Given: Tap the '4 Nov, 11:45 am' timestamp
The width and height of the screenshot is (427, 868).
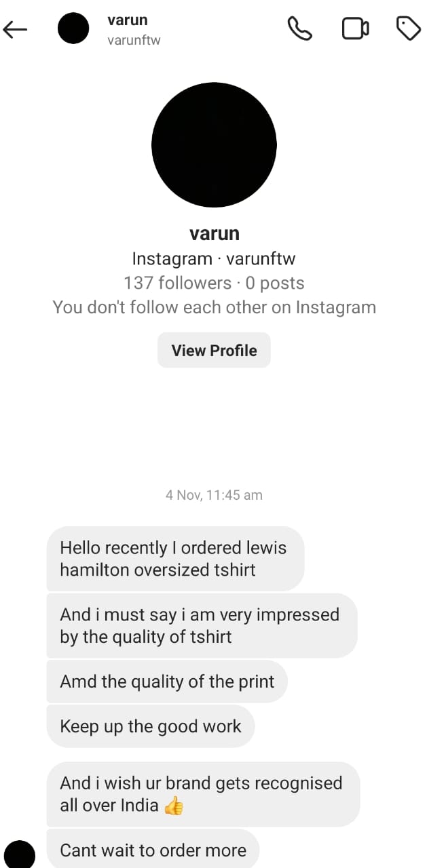Looking at the screenshot, I should point(214,495).
